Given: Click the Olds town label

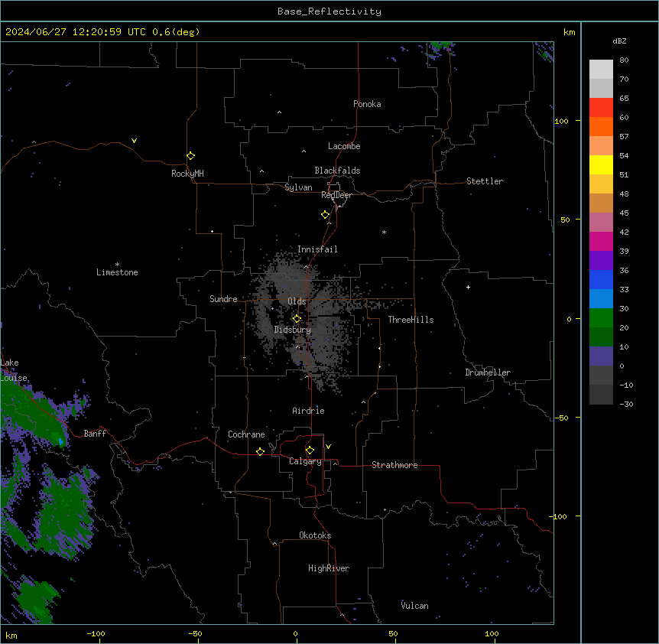Looking at the screenshot, I should point(297,301).
